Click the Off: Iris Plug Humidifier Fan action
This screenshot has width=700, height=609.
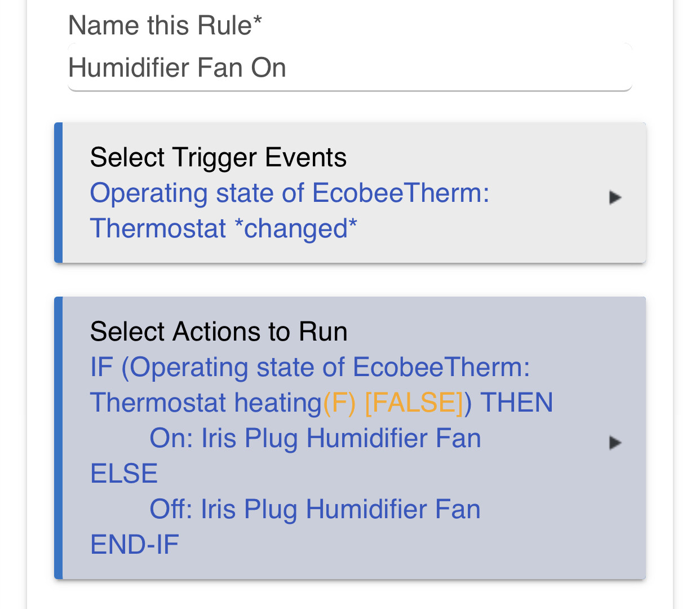315,509
